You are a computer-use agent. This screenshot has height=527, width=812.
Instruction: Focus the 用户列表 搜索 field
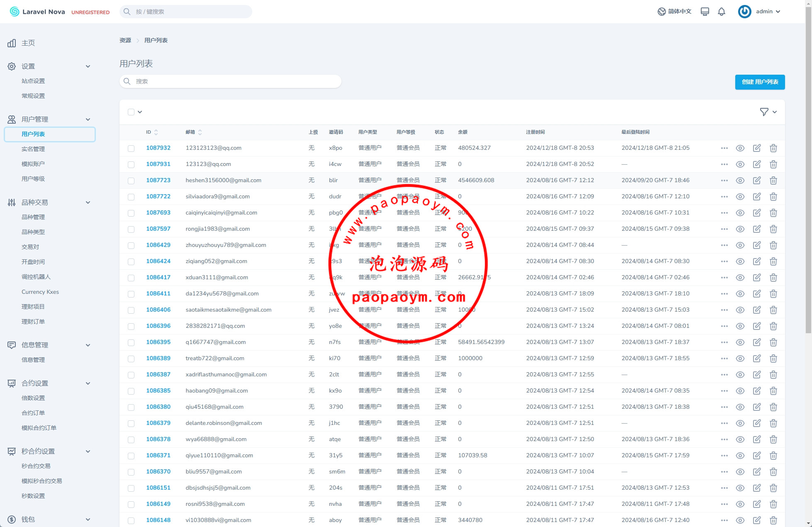[230, 82]
